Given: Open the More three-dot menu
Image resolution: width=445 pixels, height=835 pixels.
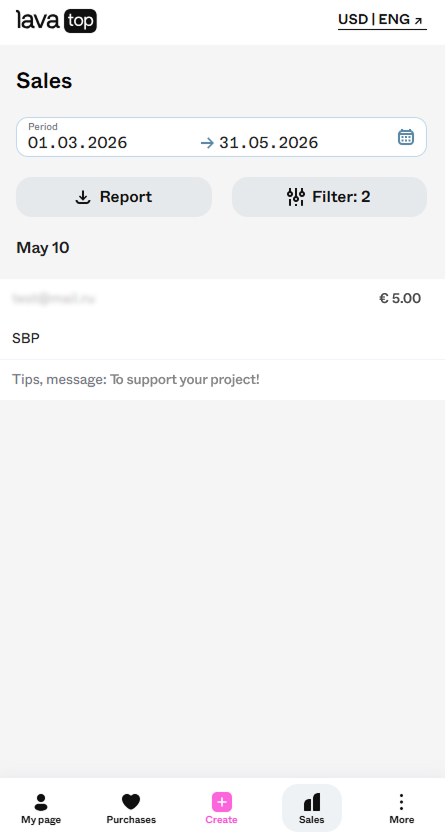Looking at the screenshot, I should (x=401, y=801).
